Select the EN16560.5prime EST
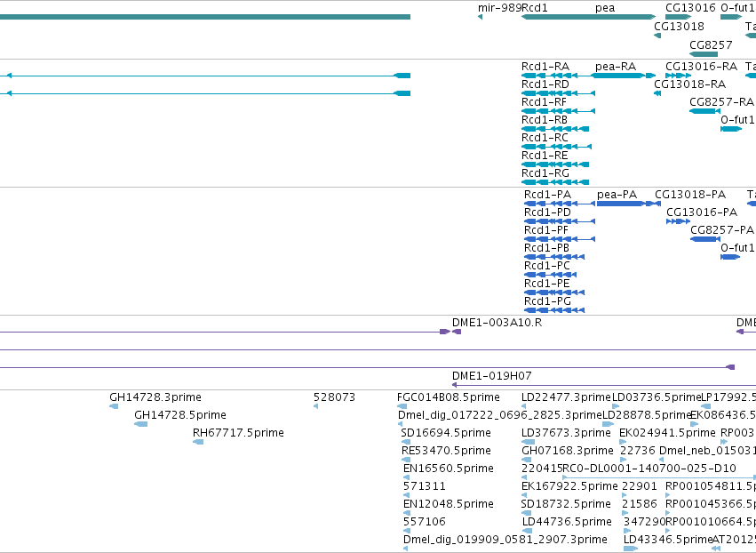 click(x=449, y=469)
